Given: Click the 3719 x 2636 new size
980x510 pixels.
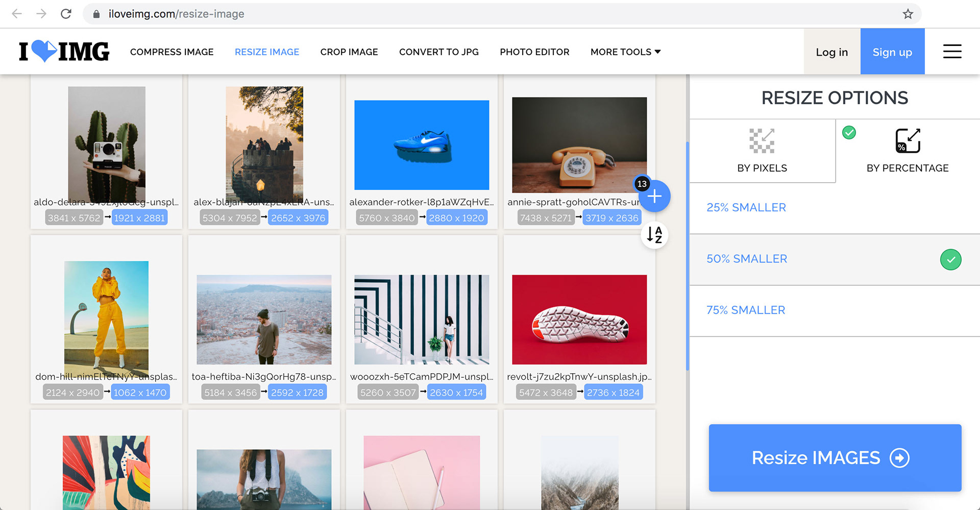Looking at the screenshot, I should click(612, 218).
